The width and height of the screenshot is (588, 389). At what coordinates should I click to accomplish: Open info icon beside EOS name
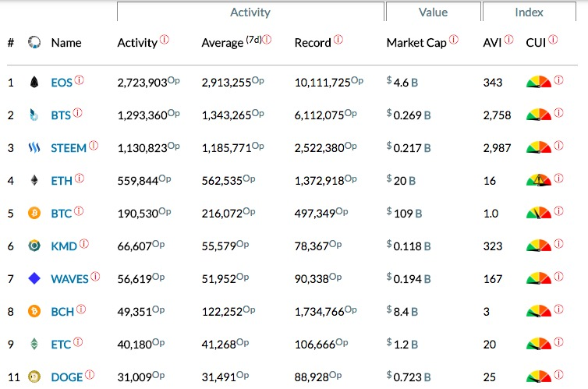click(79, 80)
